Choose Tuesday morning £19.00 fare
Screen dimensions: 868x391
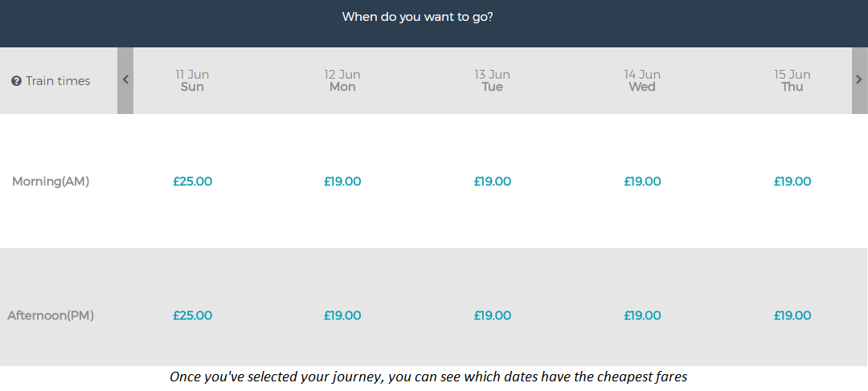point(492,181)
